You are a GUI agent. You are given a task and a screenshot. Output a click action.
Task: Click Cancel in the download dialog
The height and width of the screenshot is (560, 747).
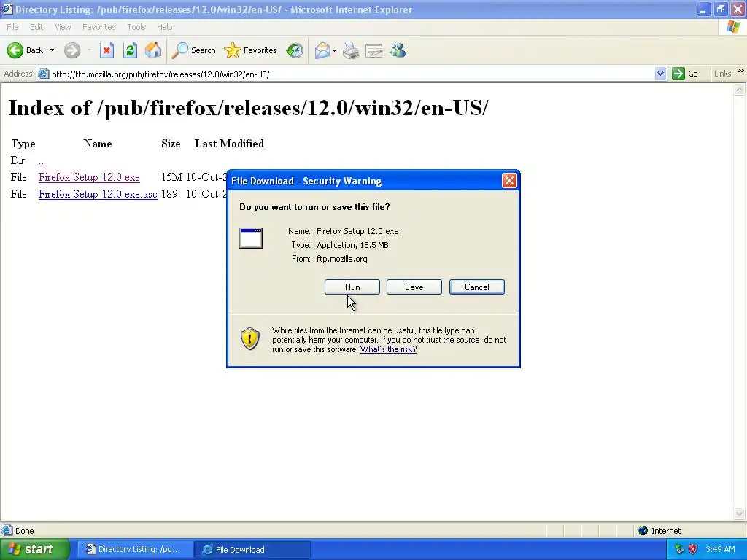pos(477,287)
